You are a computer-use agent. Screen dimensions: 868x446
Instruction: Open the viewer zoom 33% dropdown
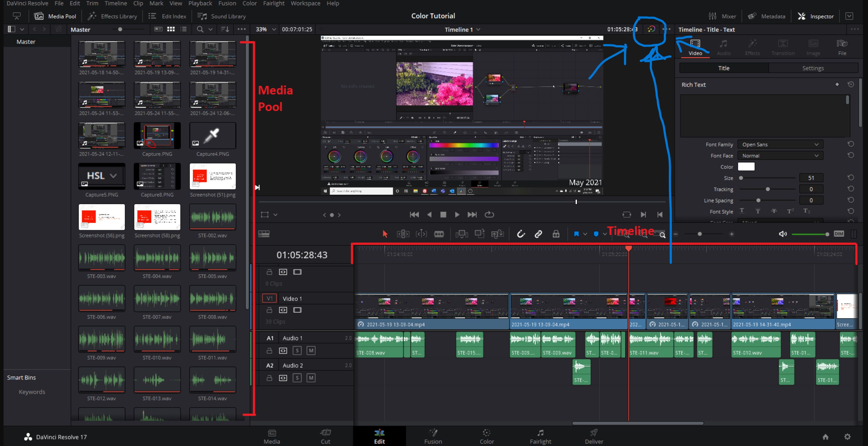point(266,29)
